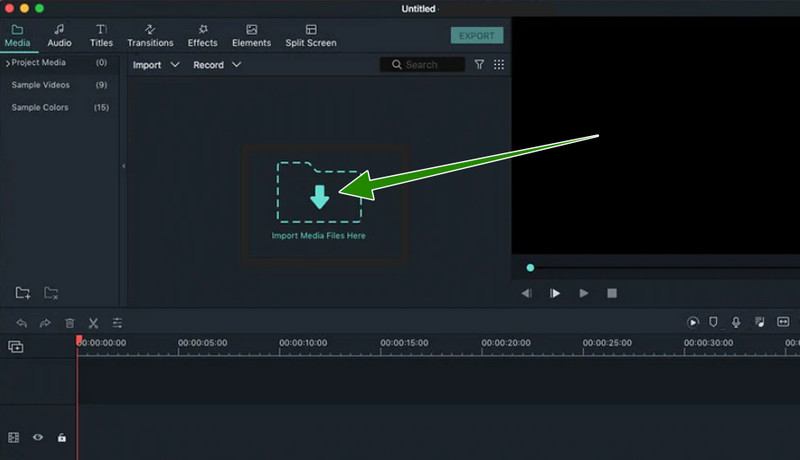
Task: Open the Import dropdown menu
Action: point(155,65)
